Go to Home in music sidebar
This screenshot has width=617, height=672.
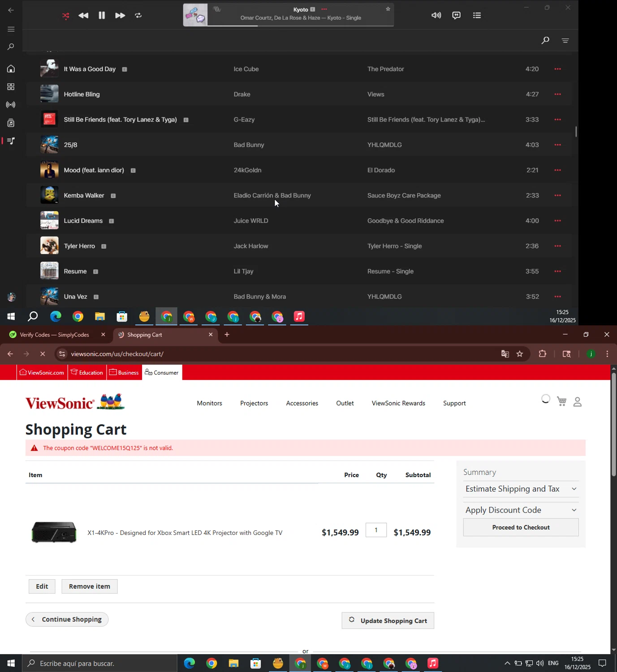[11, 69]
